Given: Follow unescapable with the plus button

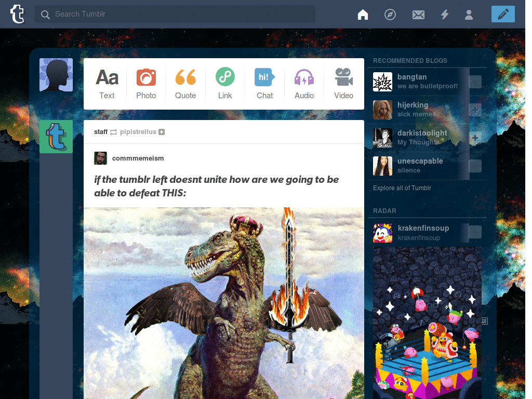Looking at the screenshot, I should point(475,166).
